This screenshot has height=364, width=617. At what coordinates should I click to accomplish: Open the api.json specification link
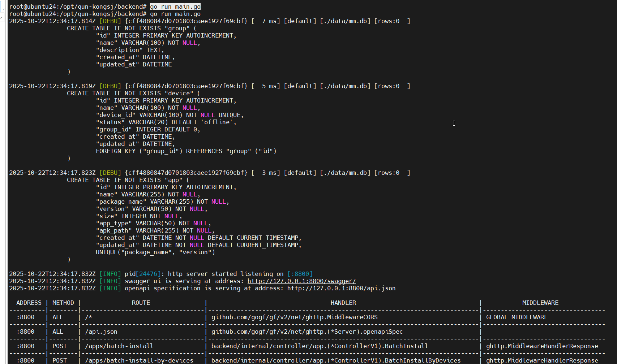[x=341, y=288]
